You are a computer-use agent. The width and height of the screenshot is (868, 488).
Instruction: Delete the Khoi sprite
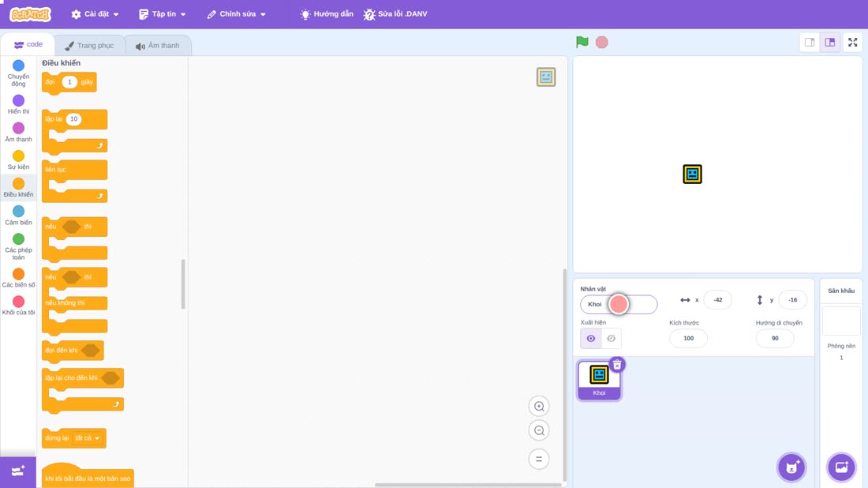pyautogui.click(x=617, y=365)
